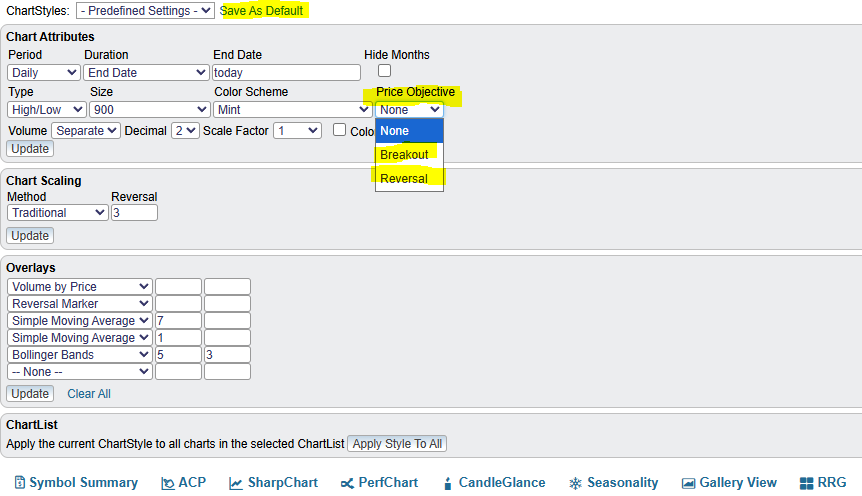Open the Decimal dropdown showing 2

pos(185,131)
